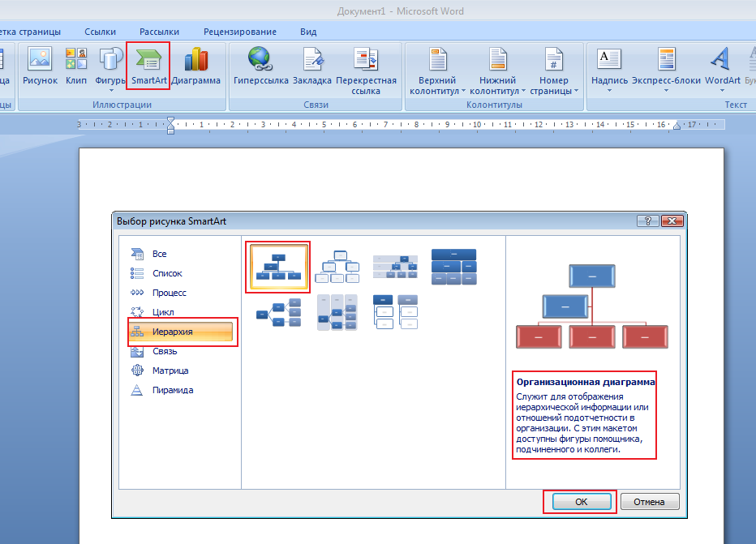Select the labeled hierarchy layout with gray bands
The height and width of the screenshot is (544, 756).
coord(395,267)
